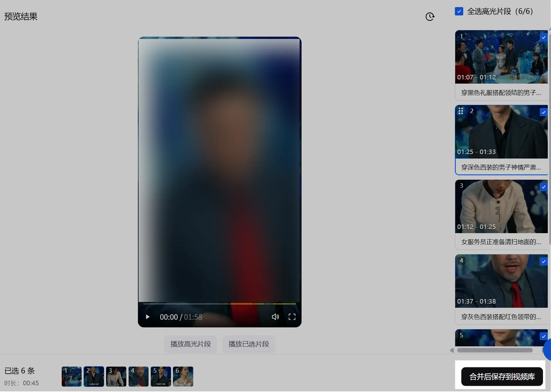Open bottom strip thumbnail 4

click(139, 377)
